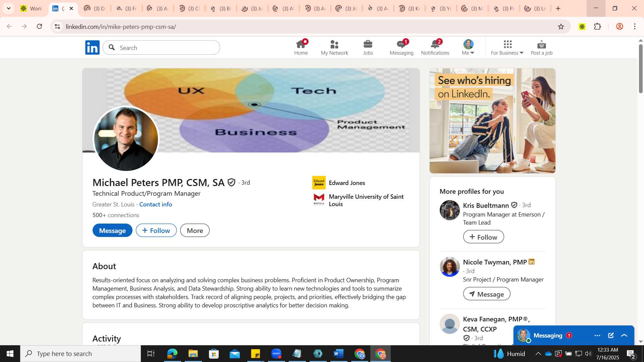Expand the Me profile menu

[x=468, y=47]
